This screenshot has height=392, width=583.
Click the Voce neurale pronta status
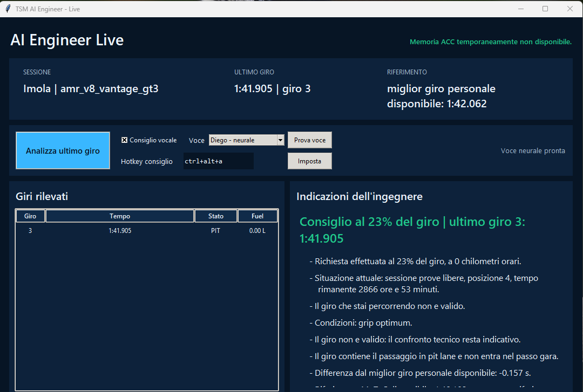533,151
